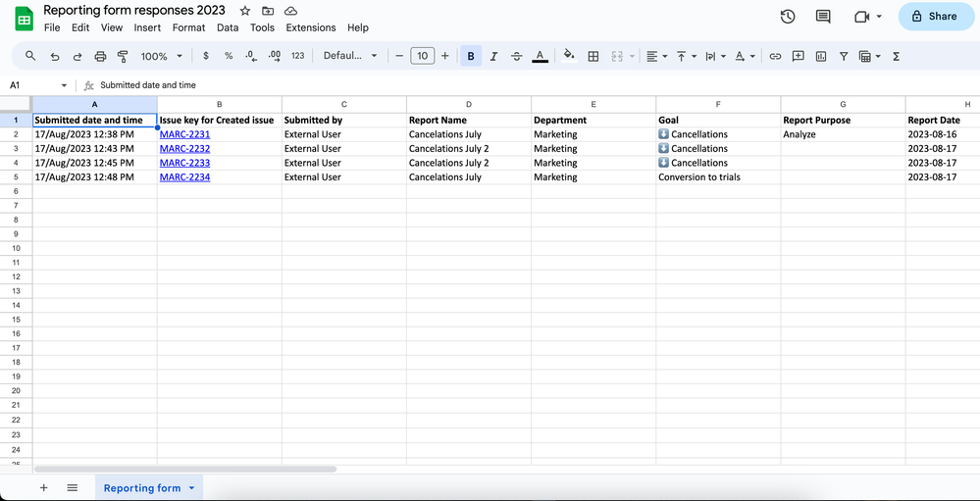This screenshot has height=501, width=980.
Task: Search the menus magnifier icon
Action: (30, 56)
